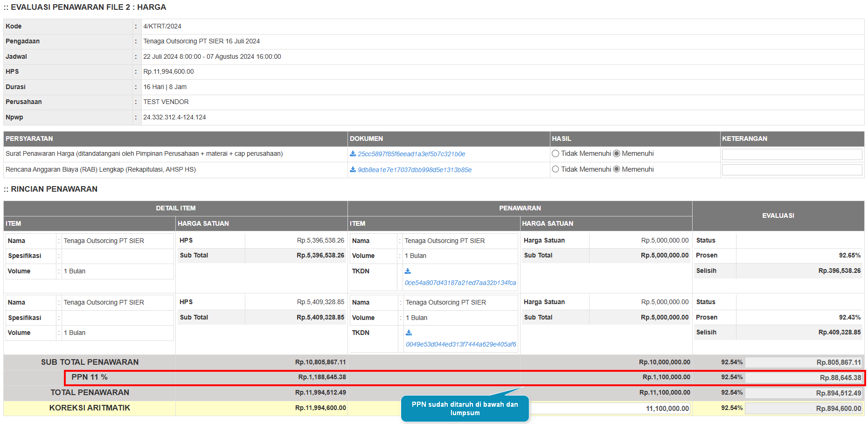Image resolution: width=868 pixels, height=424 pixels.
Task: Click Koreksi Aritmatik input showing 11,100,000.00
Action: [610, 409]
